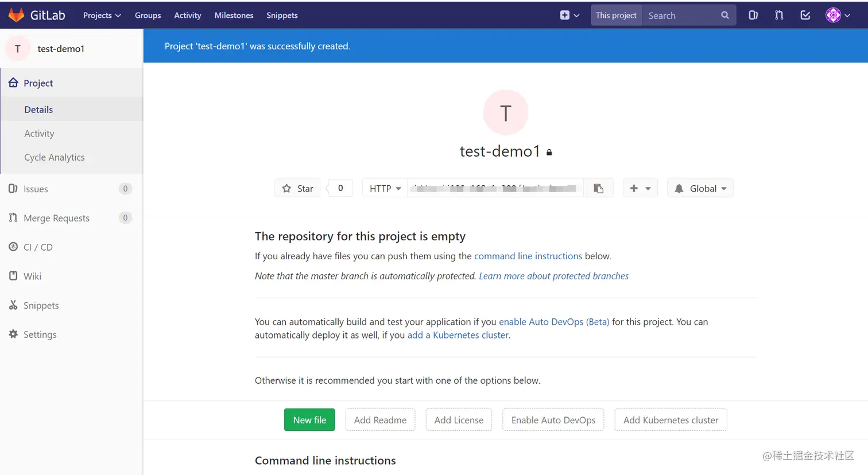This screenshot has height=475, width=868.
Task: Open Learn more about protected branches link
Action: pos(554,276)
